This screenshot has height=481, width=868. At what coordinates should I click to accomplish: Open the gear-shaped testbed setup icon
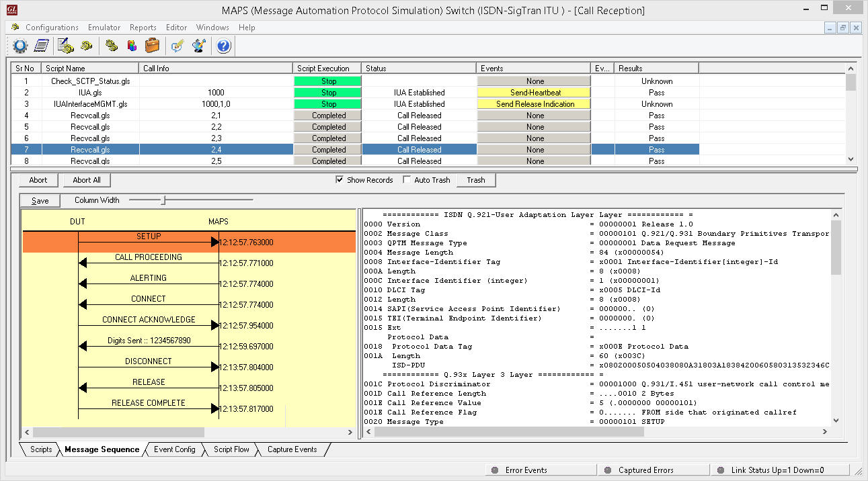coord(20,46)
